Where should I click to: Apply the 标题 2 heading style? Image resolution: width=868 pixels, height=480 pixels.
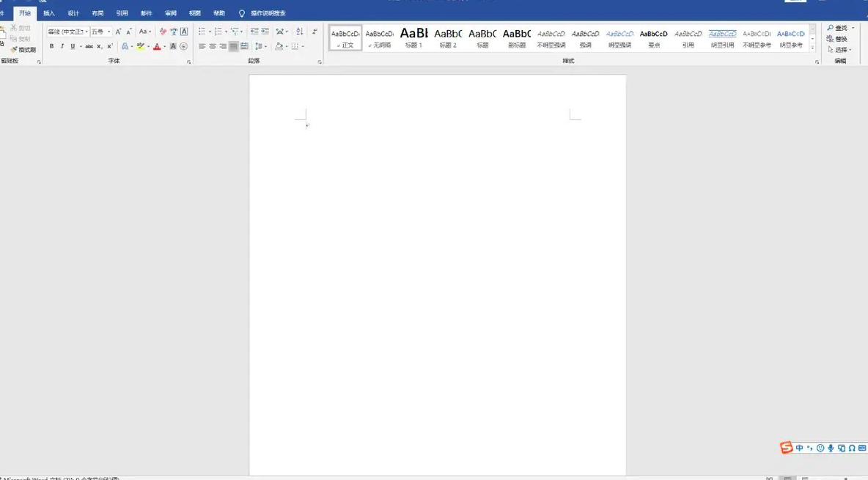tap(448, 38)
